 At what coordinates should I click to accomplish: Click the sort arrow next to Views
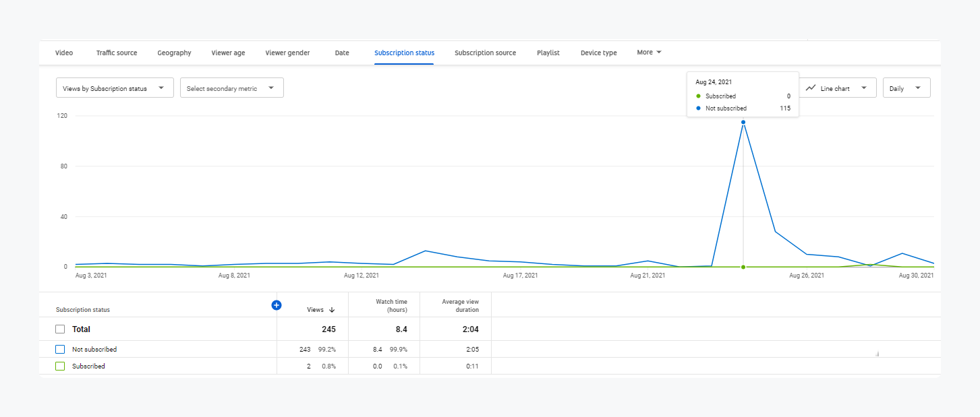point(332,310)
